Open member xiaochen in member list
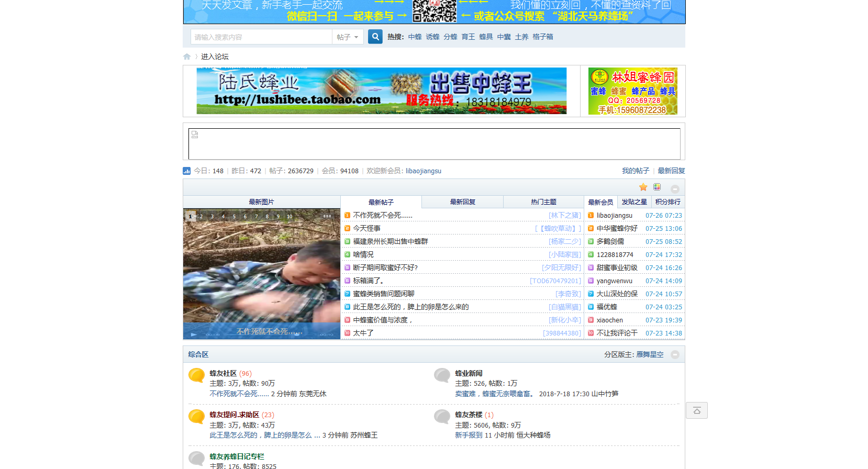This screenshot has width=868, height=469. click(x=609, y=320)
